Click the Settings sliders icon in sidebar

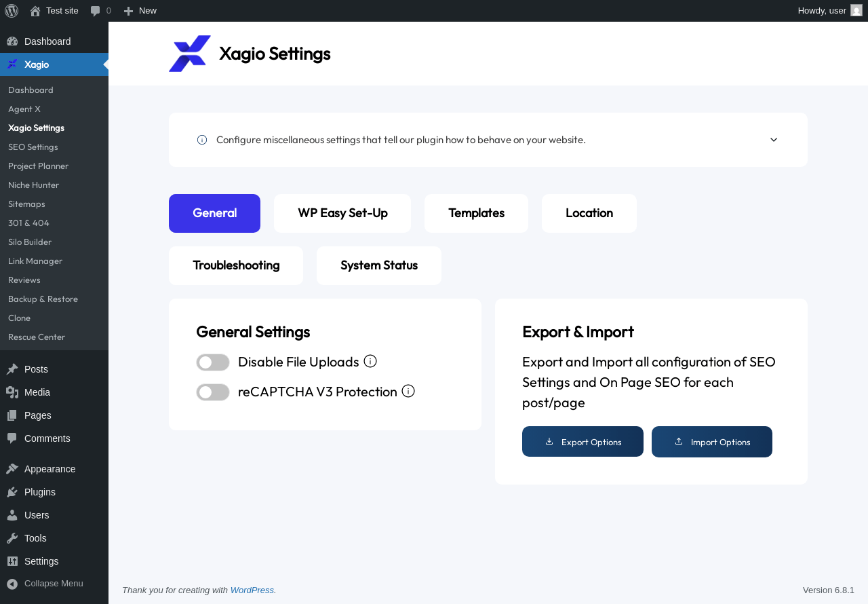pos(12,561)
